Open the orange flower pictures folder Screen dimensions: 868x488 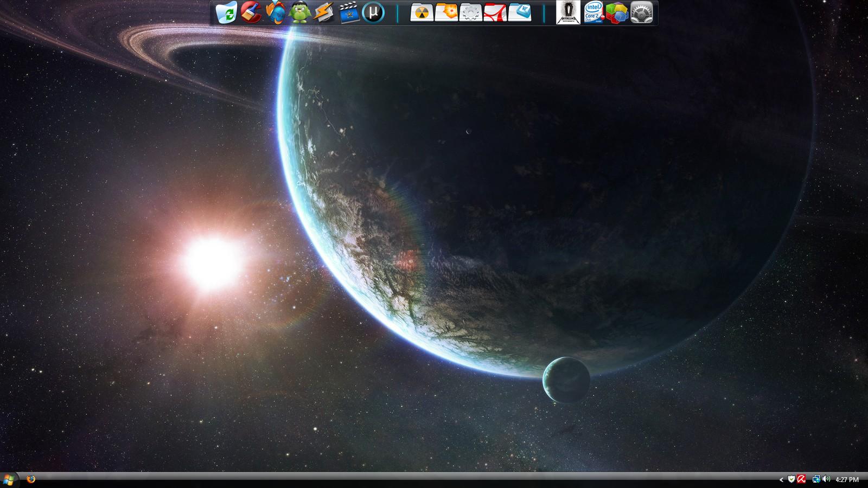[x=446, y=12]
